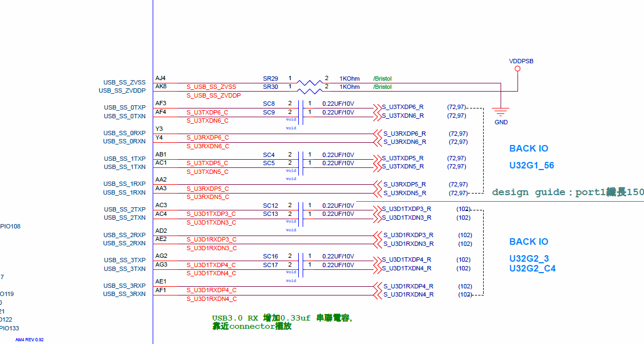Screen dimensions: 644x344
Task: Click pin number AJ4
Action: (x=160, y=79)
